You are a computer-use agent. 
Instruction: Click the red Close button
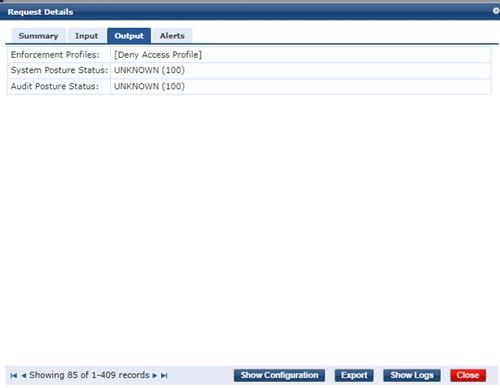tap(468, 375)
